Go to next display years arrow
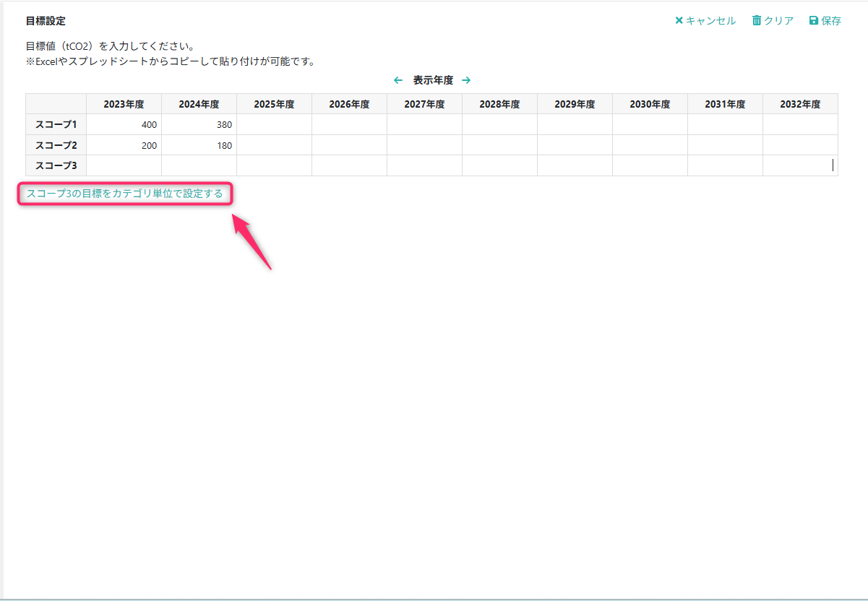 (466, 80)
